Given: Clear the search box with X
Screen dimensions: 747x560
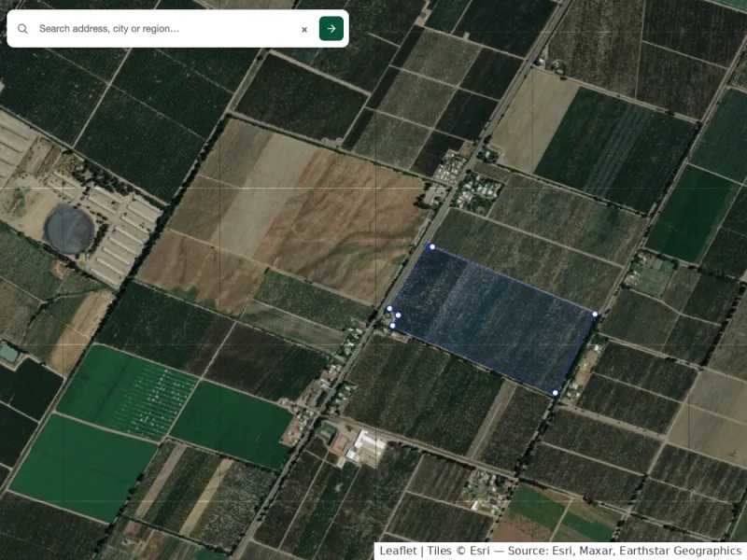Looking at the screenshot, I should click(304, 30).
